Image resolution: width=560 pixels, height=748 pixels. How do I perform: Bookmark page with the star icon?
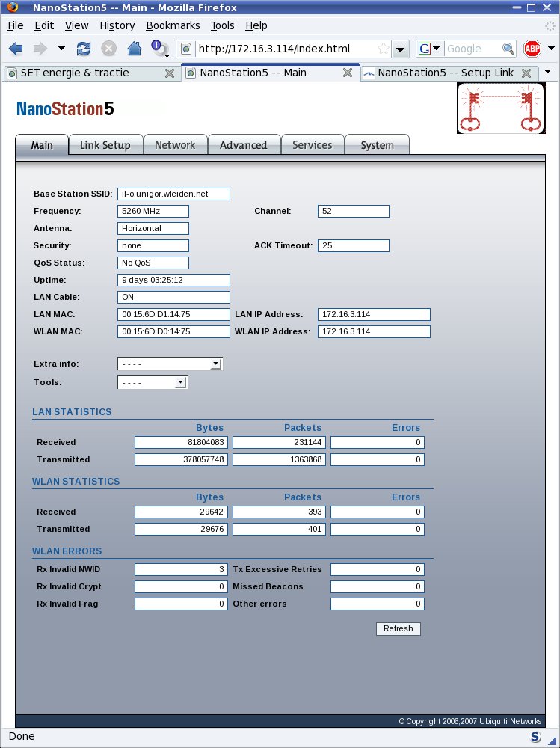point(383,49)
